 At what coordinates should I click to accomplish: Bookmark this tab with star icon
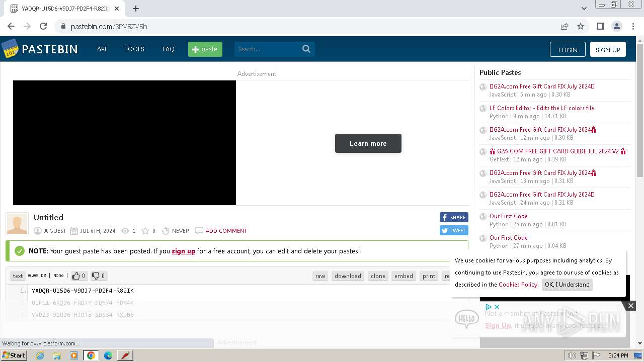(x=581, y=26)
